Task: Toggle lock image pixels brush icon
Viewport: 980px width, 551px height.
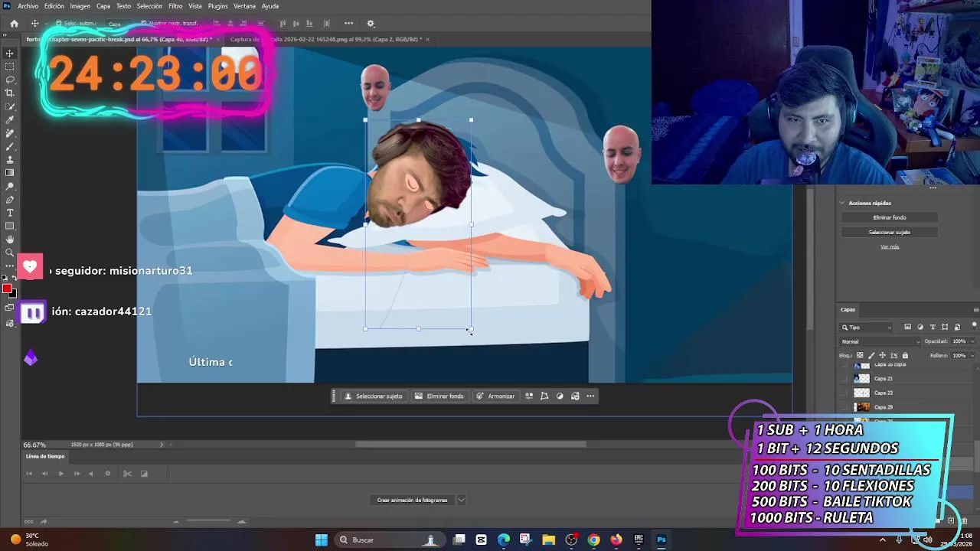Action: (x=871, y=356)
